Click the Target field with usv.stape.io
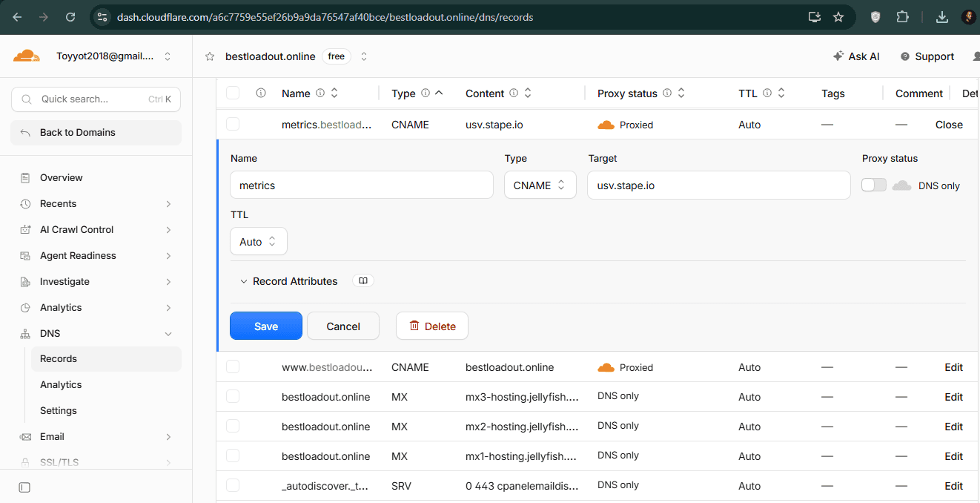This screenshot has height=503, width=980. pyautogui.click(x=719, y=185)
